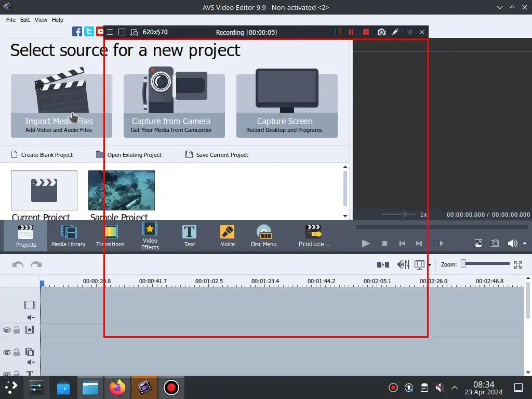Click the timeline transition icon
Viewport: 532px width, 399px height.
(383, 264)
